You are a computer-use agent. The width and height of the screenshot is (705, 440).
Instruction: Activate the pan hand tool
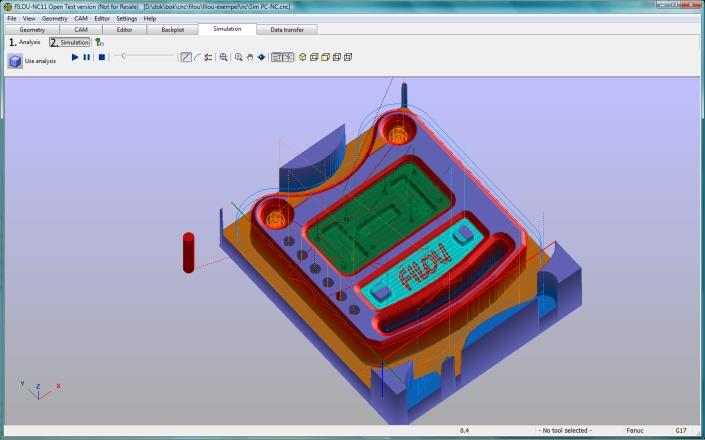(x=250, y=57)
